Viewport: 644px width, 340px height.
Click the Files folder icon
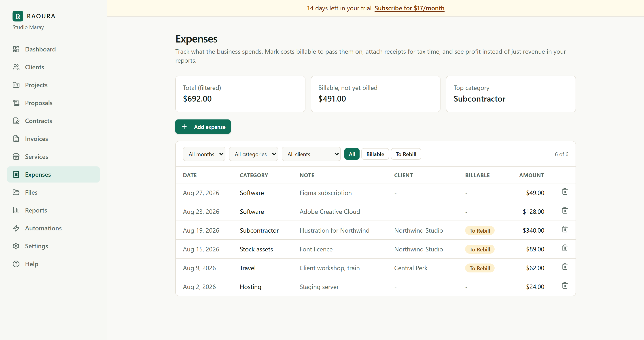coord(16,193)
